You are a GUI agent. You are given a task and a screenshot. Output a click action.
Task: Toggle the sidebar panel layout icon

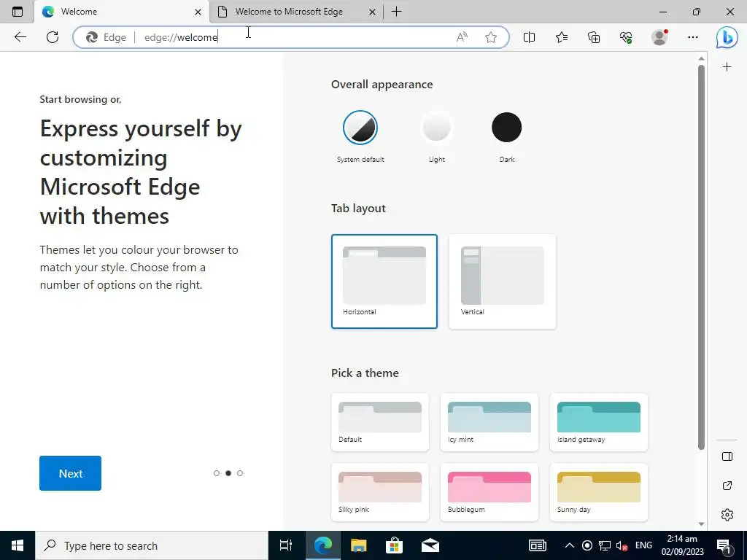(727, 456)
